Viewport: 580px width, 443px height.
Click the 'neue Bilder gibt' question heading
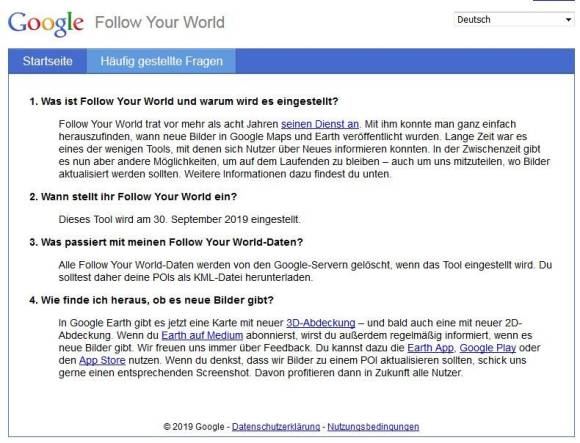click(151, 300)
